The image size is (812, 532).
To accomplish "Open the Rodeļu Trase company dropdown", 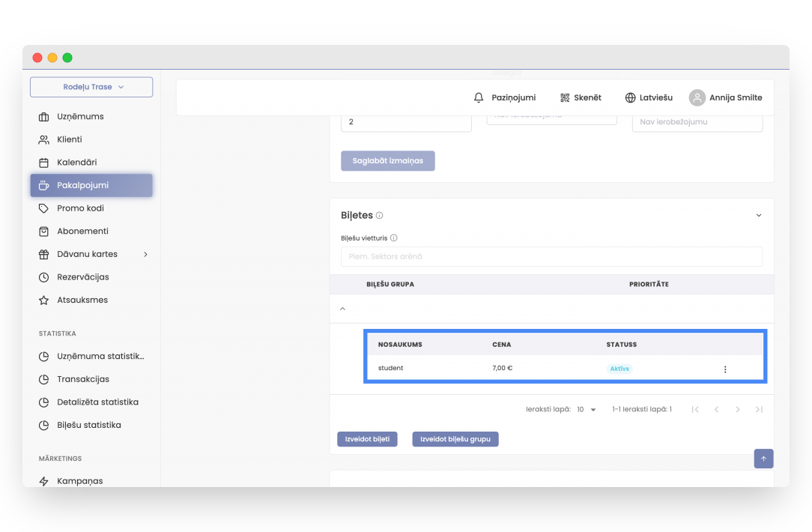I will pos(91,87).
